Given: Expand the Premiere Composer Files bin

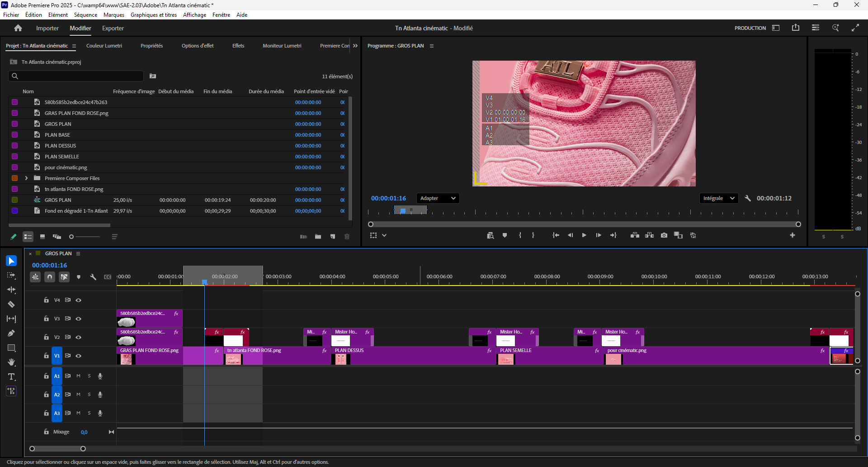Looking at the screenshot, I should pyautogui.click(x=26, y=178).
